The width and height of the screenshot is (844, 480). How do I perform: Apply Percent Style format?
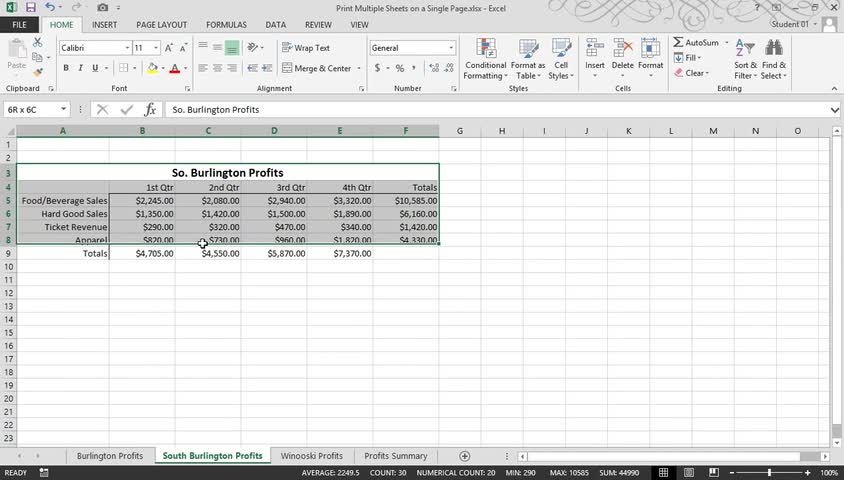click(x=399, y=68)
